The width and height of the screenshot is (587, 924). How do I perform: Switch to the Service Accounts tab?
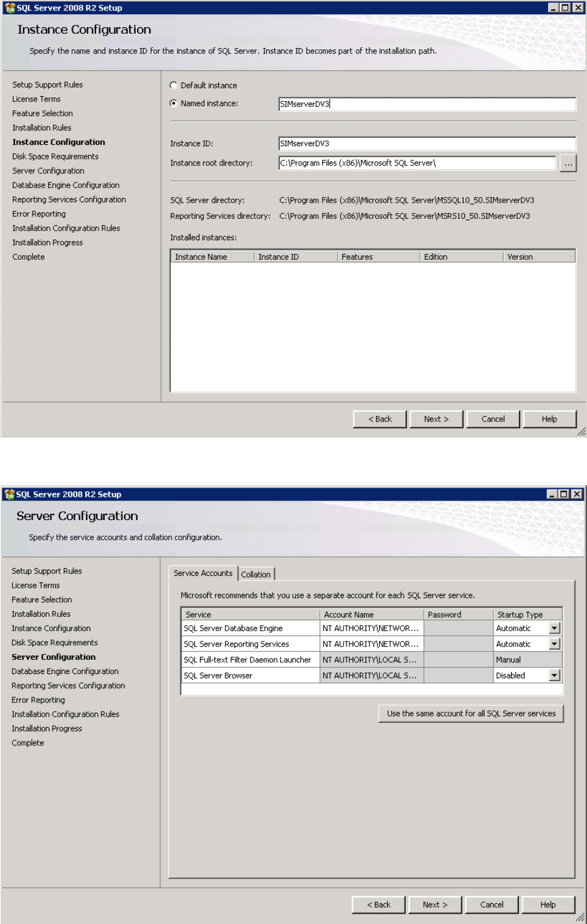(203, 573)
